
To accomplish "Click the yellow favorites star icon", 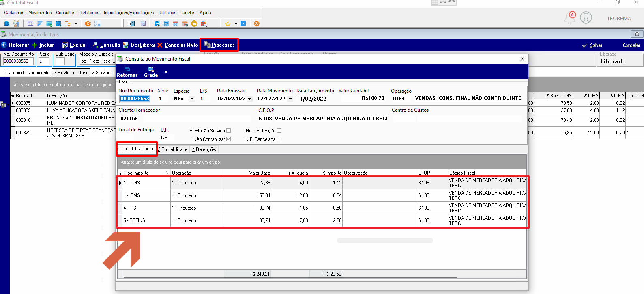I will pyautogui.click(x=228, y=24).
